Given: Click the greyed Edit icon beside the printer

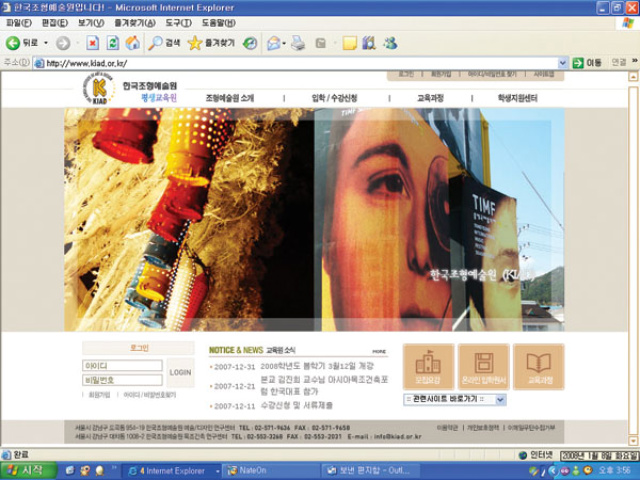Looking at the screenshot, I should [x=321, y=43].
